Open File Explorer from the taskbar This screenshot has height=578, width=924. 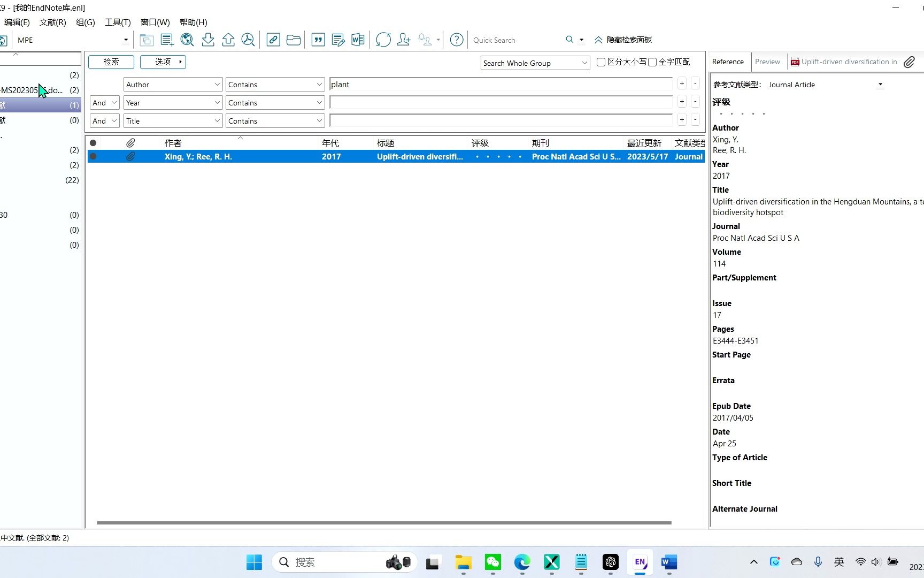463,562
